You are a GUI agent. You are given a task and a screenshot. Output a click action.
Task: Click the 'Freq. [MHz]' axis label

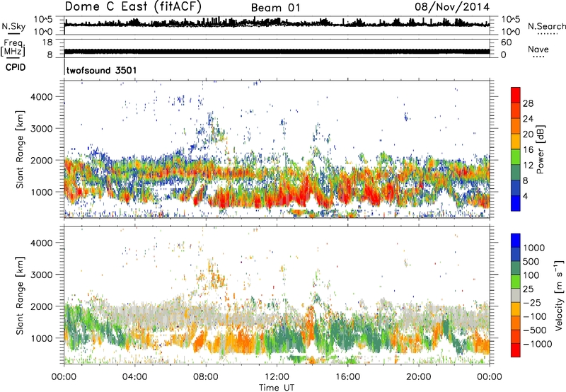(13, 48)
